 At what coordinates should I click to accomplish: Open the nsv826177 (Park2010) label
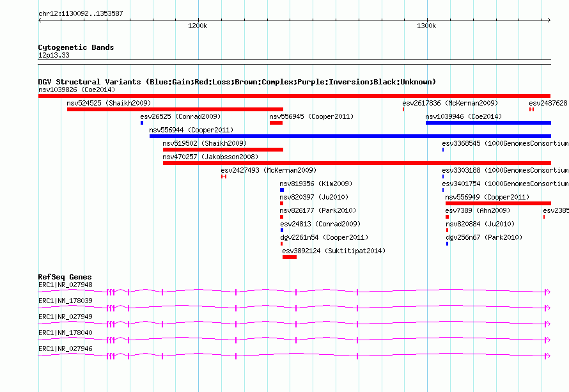pos(318,210)
